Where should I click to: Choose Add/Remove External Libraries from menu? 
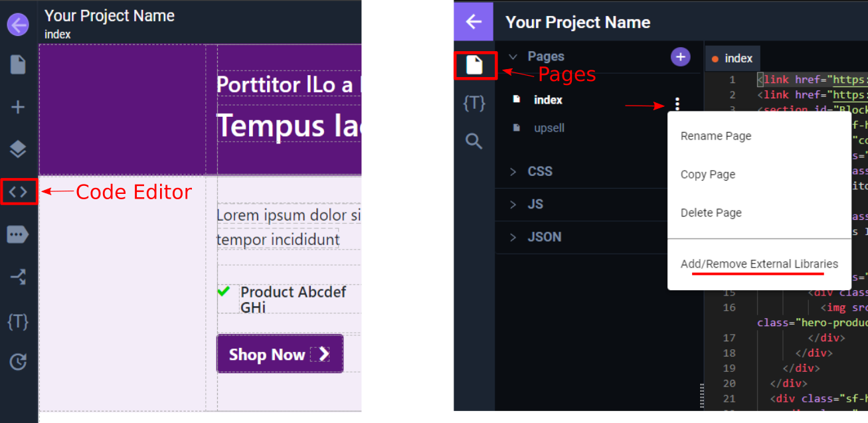tap(759, 264)
